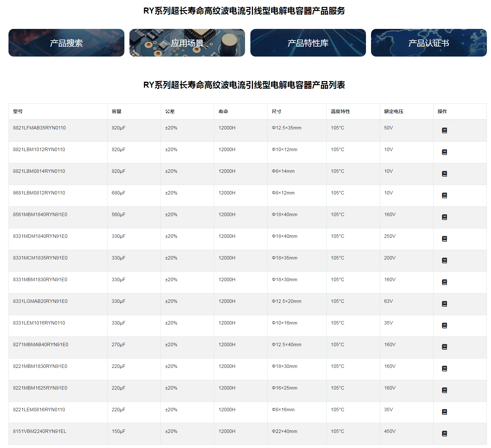This screenshot has height=448, width=491.
Task: Click document icon in 8561MBM1840RYN91E0 row
Action: pyautogui.click(x=444, y=217)
